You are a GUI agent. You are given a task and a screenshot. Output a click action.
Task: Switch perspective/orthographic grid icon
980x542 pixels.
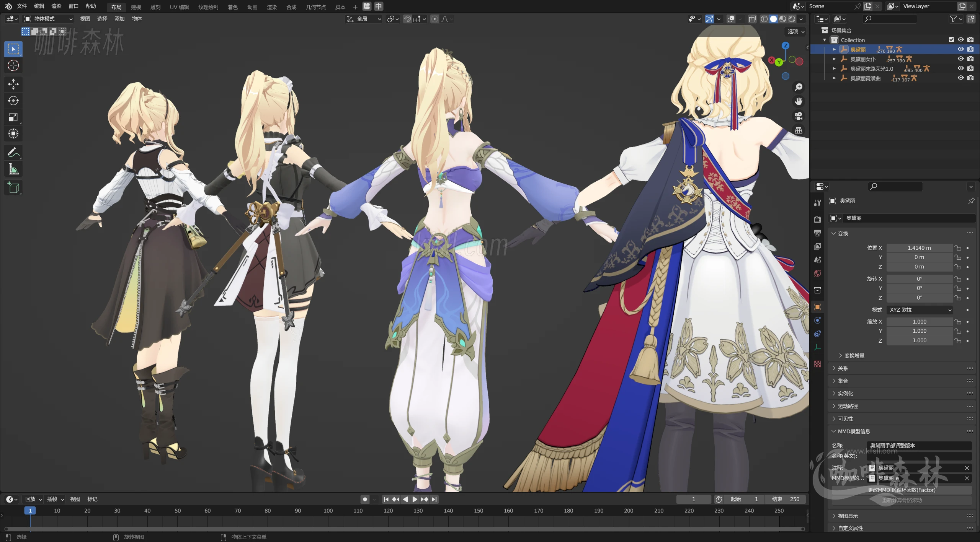pos(799,130)
